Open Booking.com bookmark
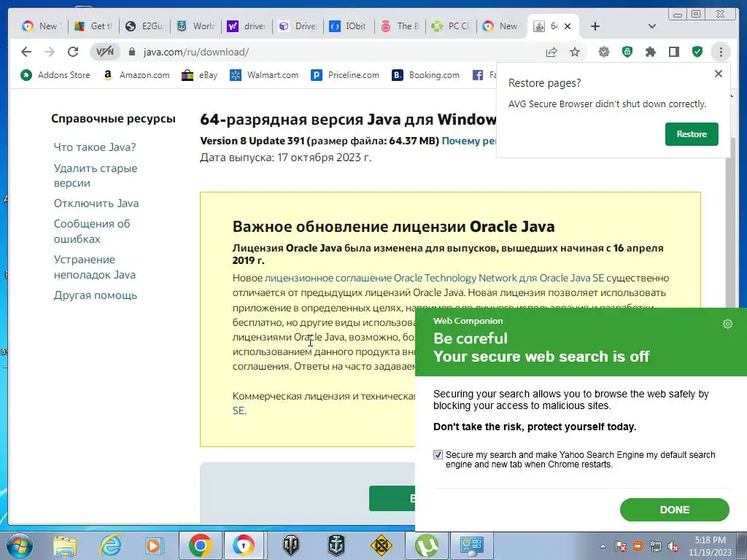 pyautogui.click(x=426, y=75)
